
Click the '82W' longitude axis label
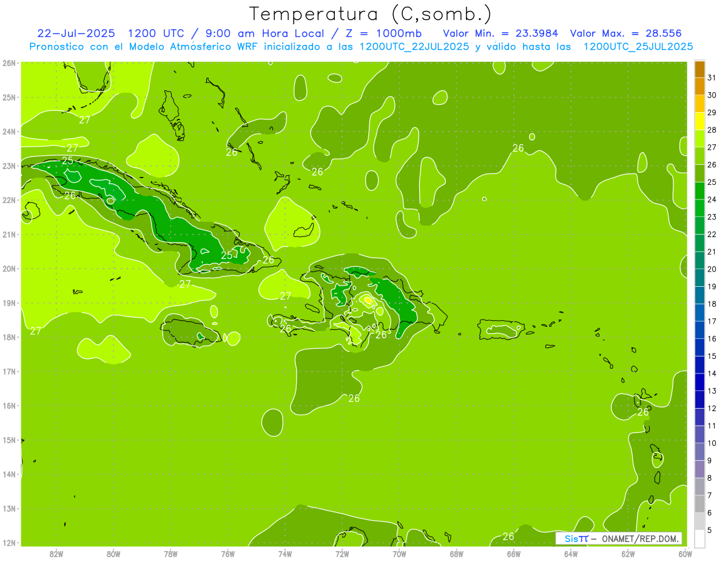point(56,554)
